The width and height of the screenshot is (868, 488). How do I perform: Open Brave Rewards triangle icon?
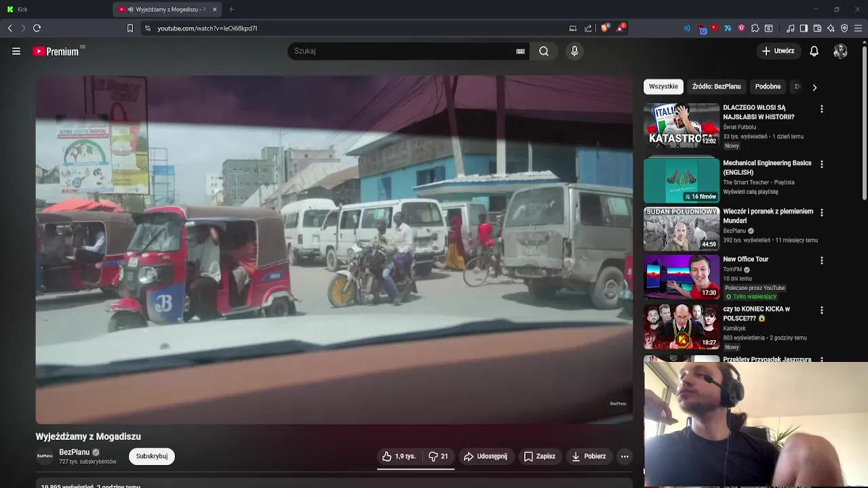click(620, 28)
